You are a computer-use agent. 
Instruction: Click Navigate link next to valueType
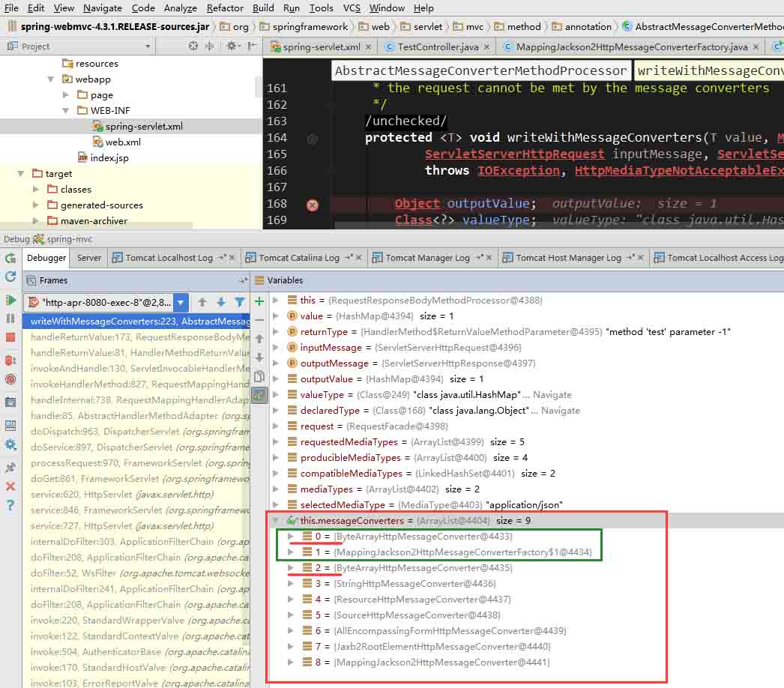click(x=552, y=395)
